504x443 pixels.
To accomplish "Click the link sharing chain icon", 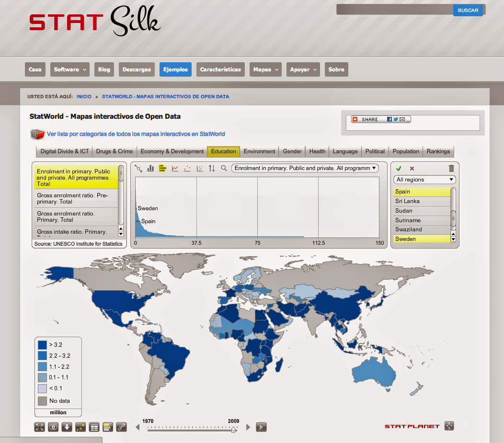I will coord(122,427).
